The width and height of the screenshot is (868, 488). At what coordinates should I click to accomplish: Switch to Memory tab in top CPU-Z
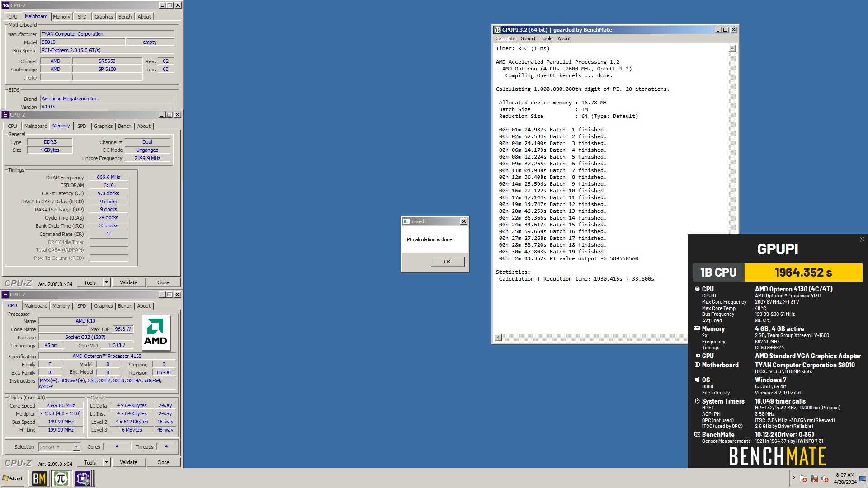tap(61, 17)
